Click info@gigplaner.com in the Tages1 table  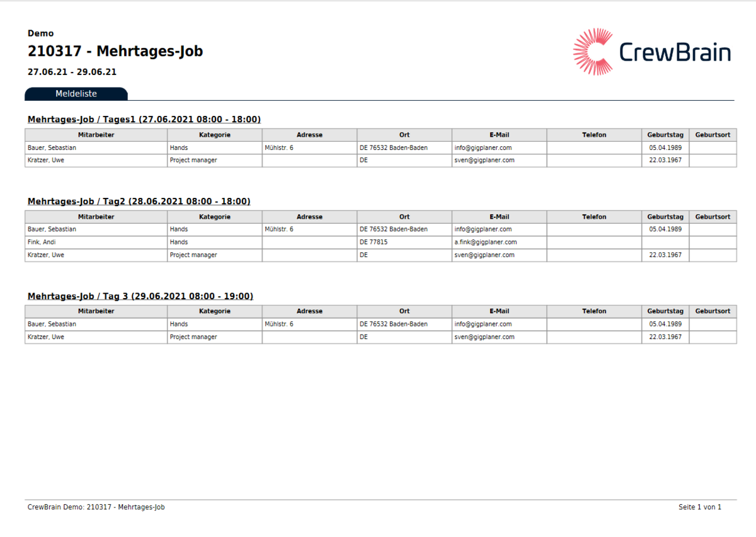coord(483,147)
